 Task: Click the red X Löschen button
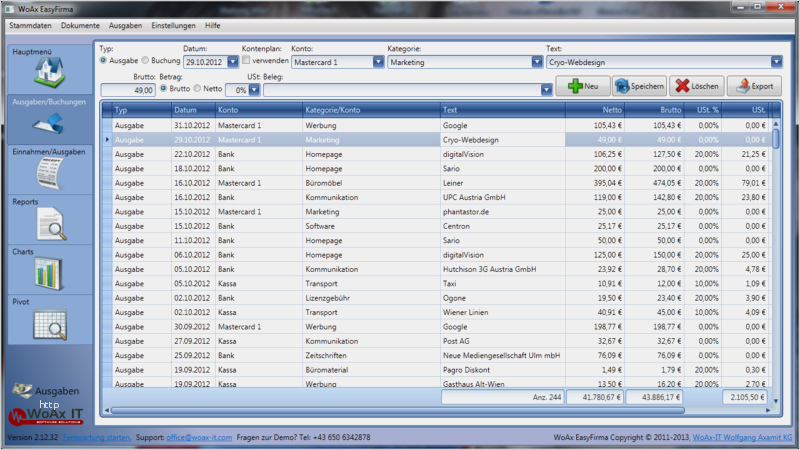tap(697, 86)
